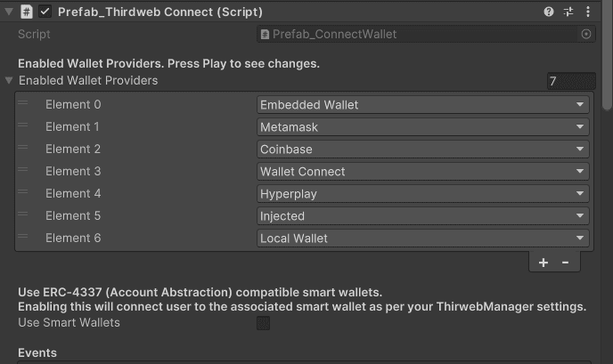Image resolution: width=613 pixels, height=364 pixels.
Task: Click the inspector vertical scrollbar
Action: click(x=607, y=54)
